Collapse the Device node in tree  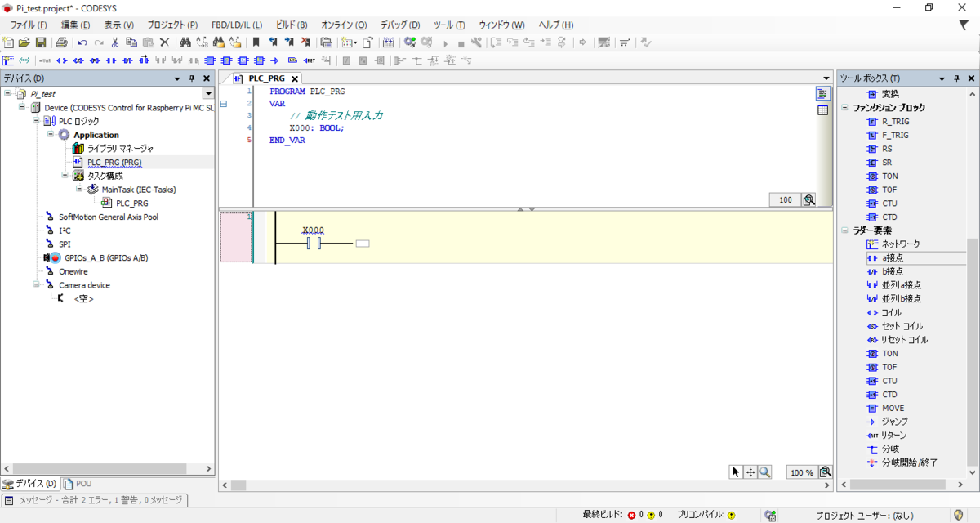pyautogui.click(x=22, y=107)
